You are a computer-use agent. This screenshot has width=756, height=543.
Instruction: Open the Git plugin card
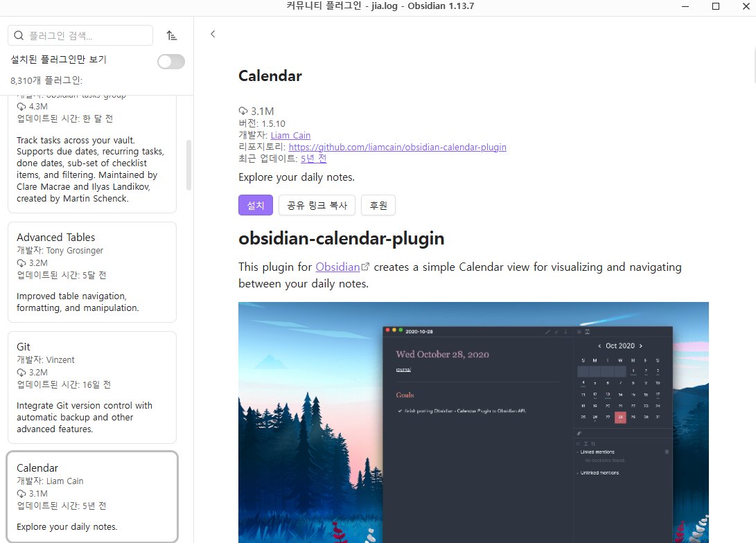[92, 387]
